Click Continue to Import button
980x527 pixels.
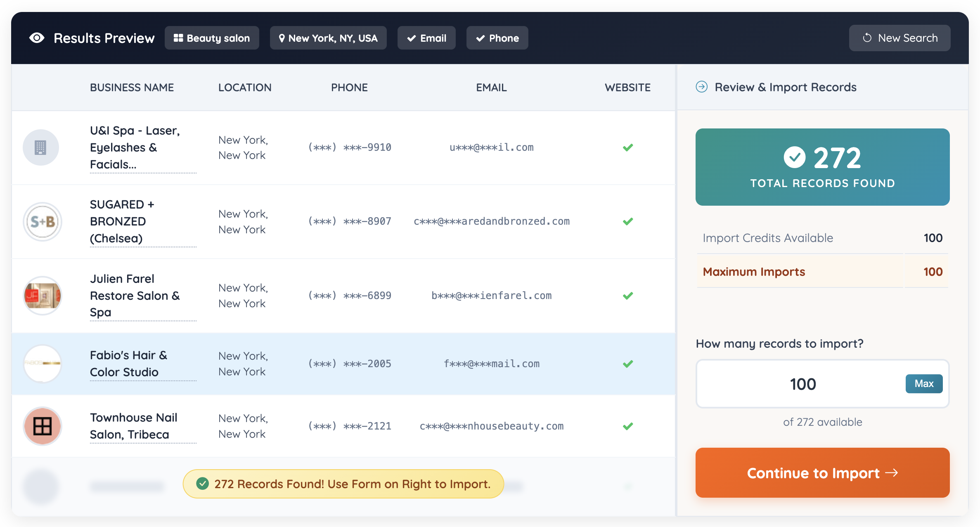coord(822,473)
